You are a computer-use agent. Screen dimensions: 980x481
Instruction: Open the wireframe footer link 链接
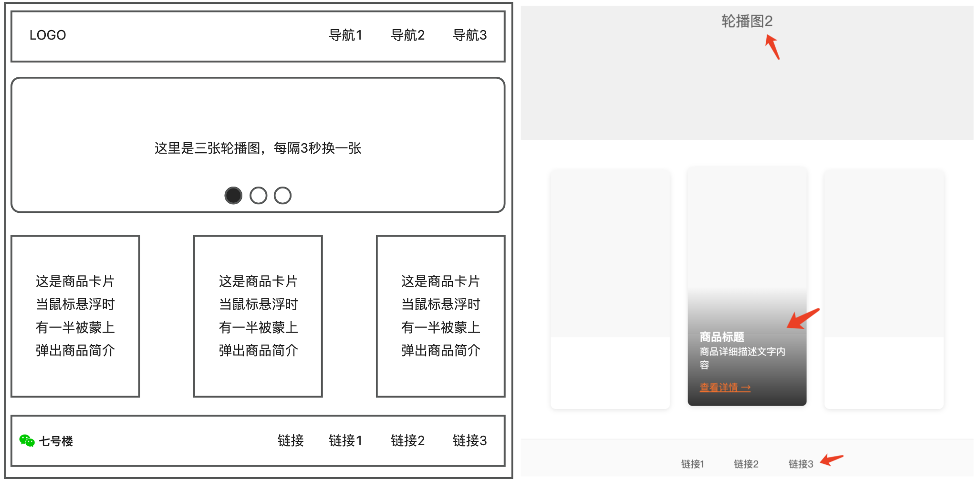pos(291,440)
